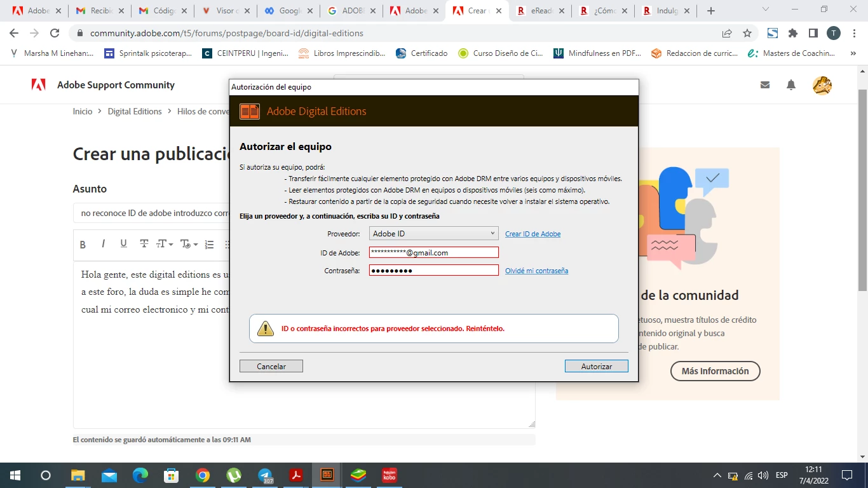This screenshot has width=868, height=488.
Task: Open the messages envelope icon in header
Action: click(x=765, y=85)
